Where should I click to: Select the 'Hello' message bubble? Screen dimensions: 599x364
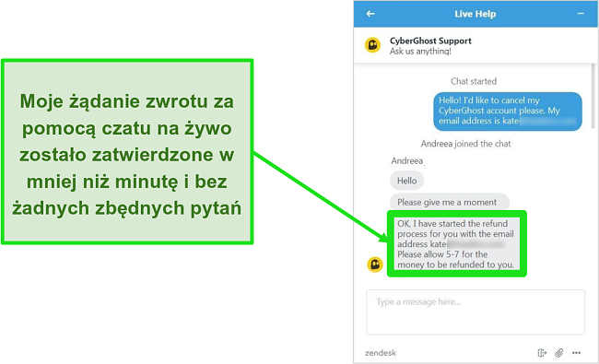pyautogui.click(x=406, y=181)
